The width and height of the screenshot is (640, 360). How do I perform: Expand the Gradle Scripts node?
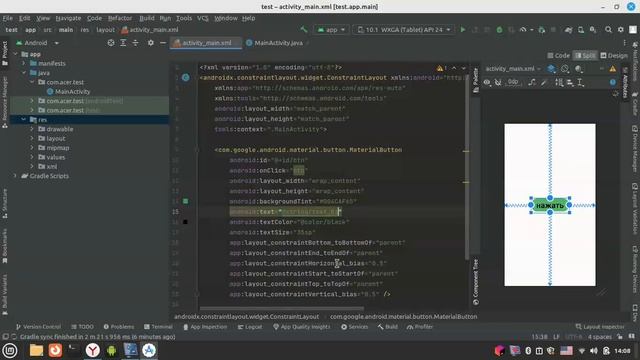click(16, 176)
